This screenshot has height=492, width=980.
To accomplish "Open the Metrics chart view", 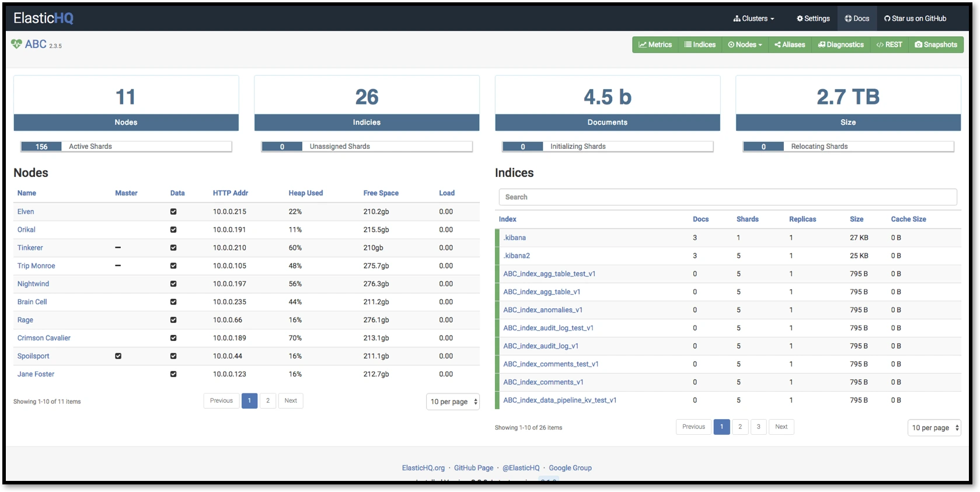I will (x=655, y=45).
